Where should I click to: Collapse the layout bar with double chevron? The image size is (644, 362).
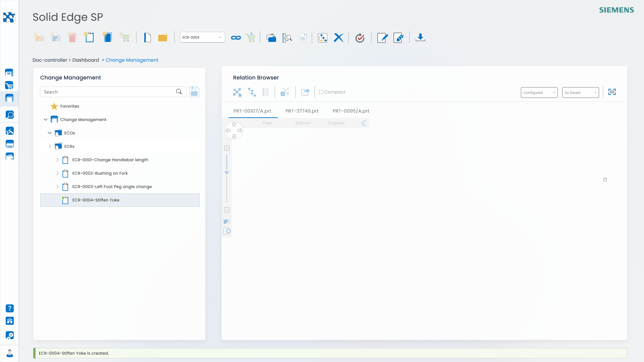364,123
